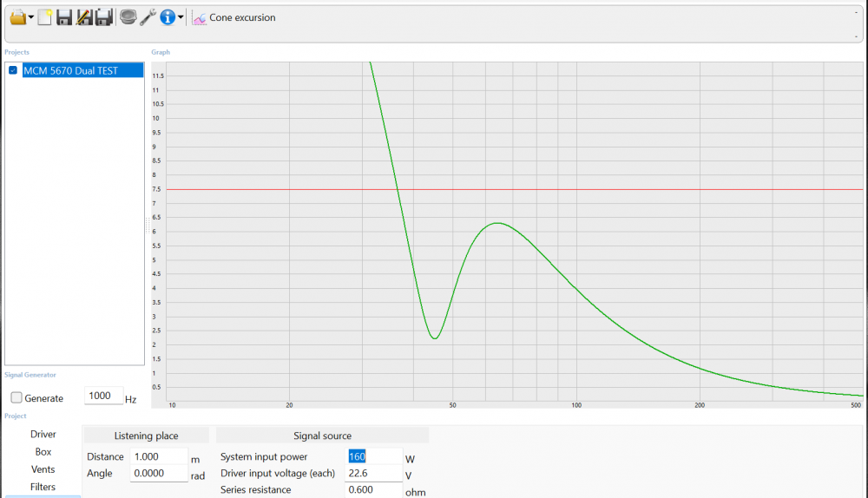This screenshot has width=868, height=498.
Task: Click the System input power field
Action: (x=374, y=456)
